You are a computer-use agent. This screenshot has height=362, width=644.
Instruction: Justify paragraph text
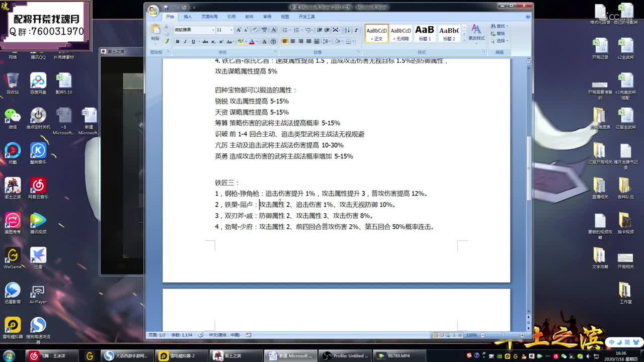(308, 42)
